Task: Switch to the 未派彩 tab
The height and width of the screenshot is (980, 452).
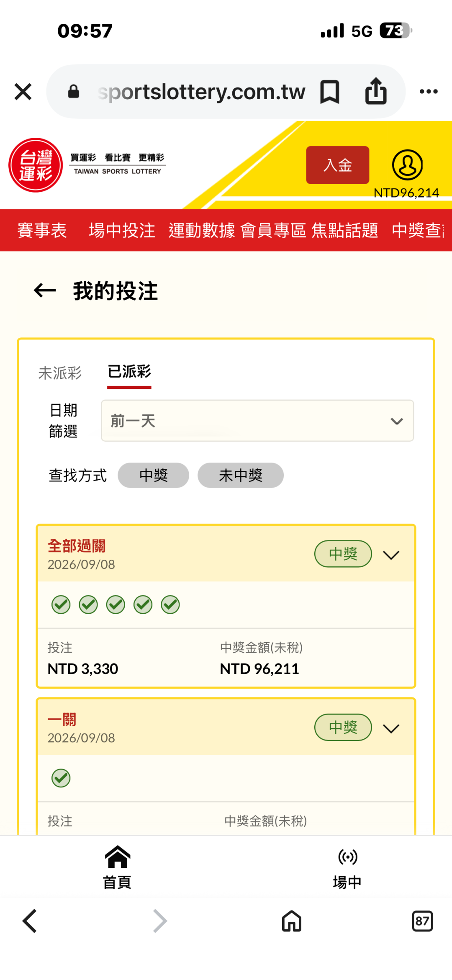Action: (x=60, y=373)
